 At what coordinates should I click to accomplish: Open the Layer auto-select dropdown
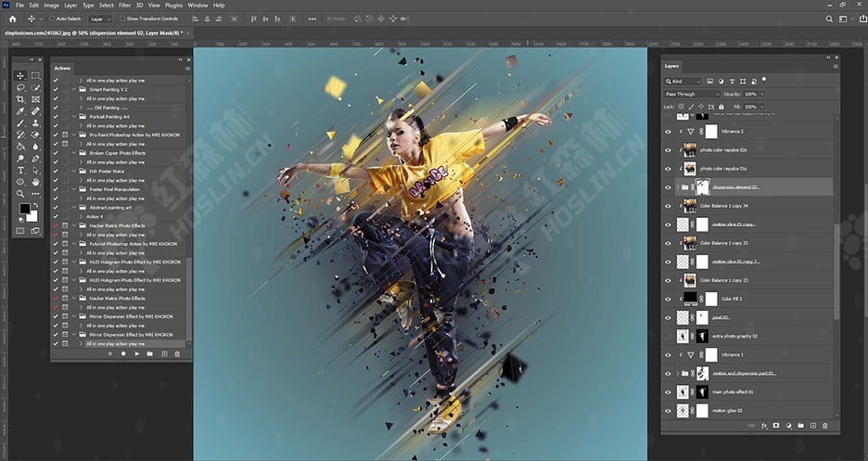tap(100, 19)
